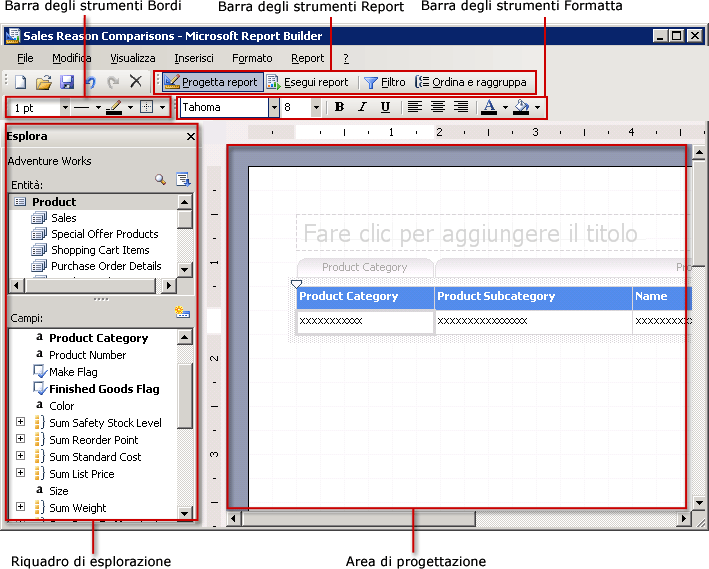Open the Inserisci menu
The image size is (709, 569).
click(193, 58)
